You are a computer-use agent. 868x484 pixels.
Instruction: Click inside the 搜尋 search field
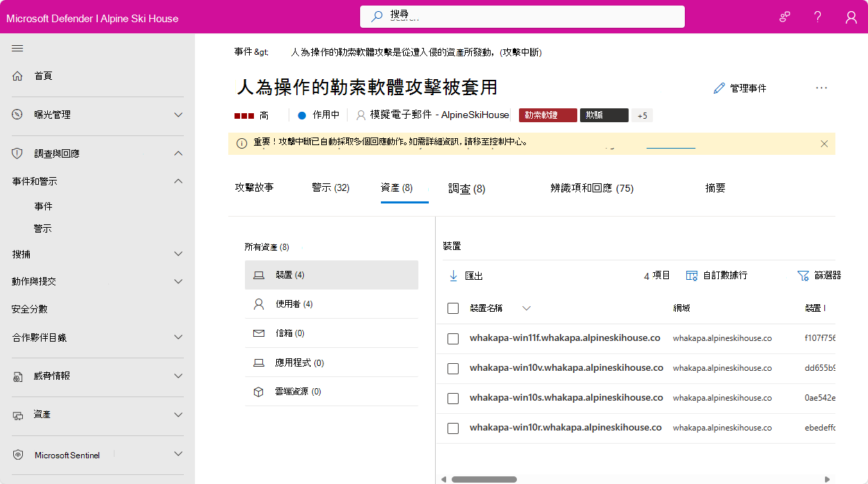point(522,16)
